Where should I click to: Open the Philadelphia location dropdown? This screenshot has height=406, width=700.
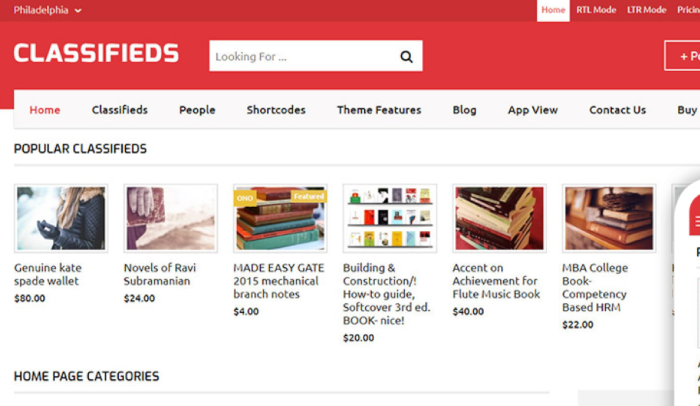point(47,10)
